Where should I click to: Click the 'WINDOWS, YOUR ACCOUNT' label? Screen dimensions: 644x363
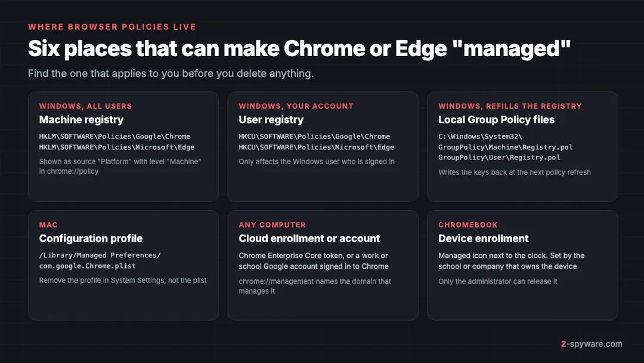click(296, 106)
